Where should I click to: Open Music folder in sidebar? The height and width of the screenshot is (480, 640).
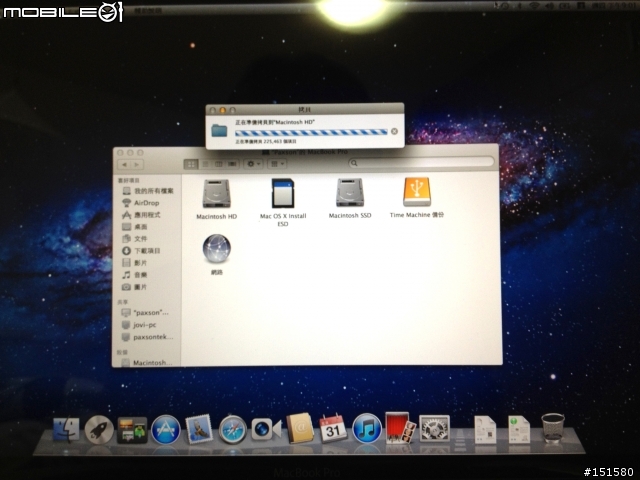(x=135, y=275)
